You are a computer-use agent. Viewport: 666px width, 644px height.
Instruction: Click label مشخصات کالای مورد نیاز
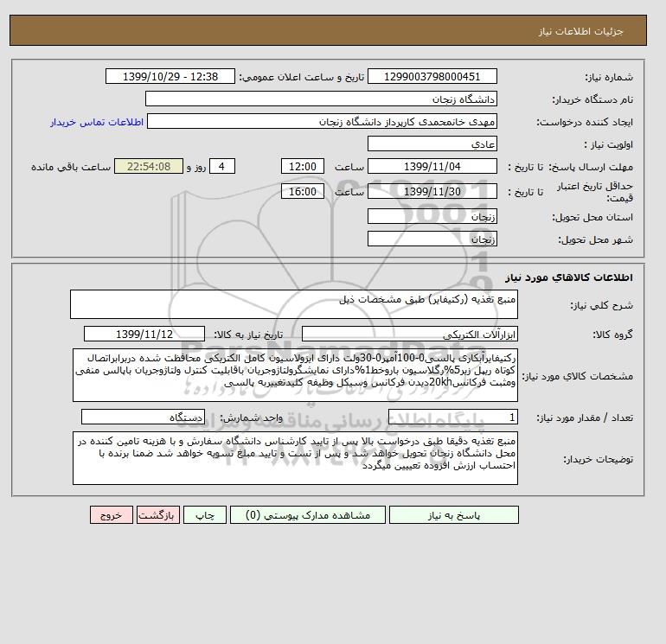(x=577, y=376)
